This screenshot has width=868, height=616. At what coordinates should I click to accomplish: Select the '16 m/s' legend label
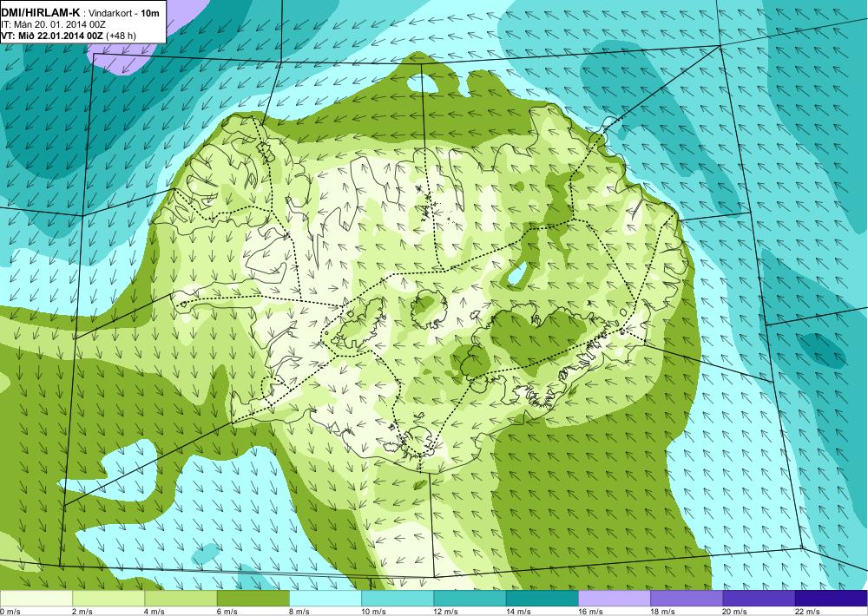tap(590, 612)
